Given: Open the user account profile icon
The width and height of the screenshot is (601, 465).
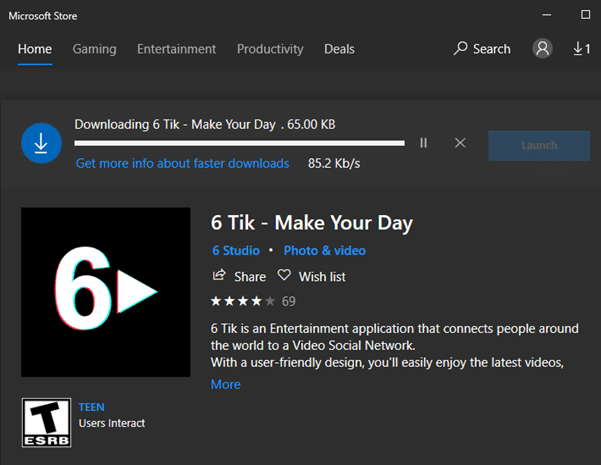Looking at the screenshot, I should (542, 49).
